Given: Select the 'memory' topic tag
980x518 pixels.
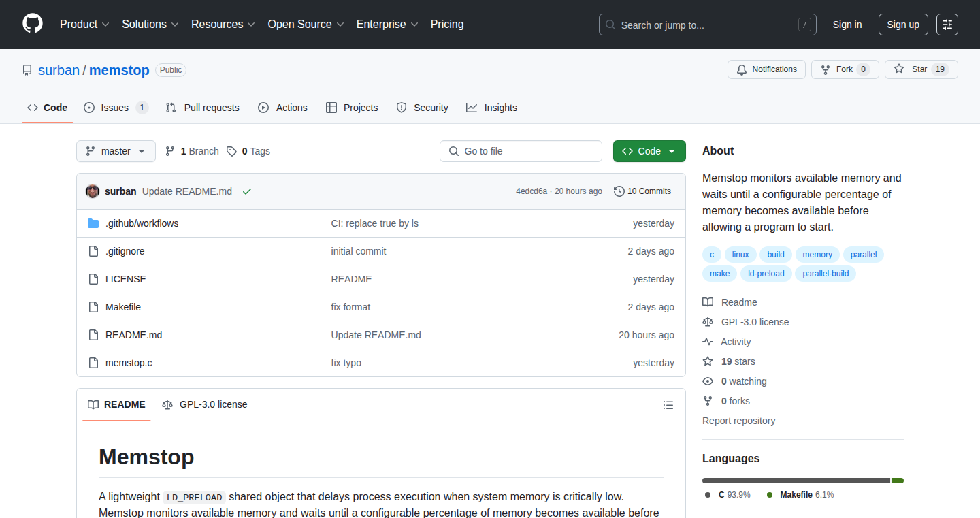Looking at the screenshot, I should point(817,255).
